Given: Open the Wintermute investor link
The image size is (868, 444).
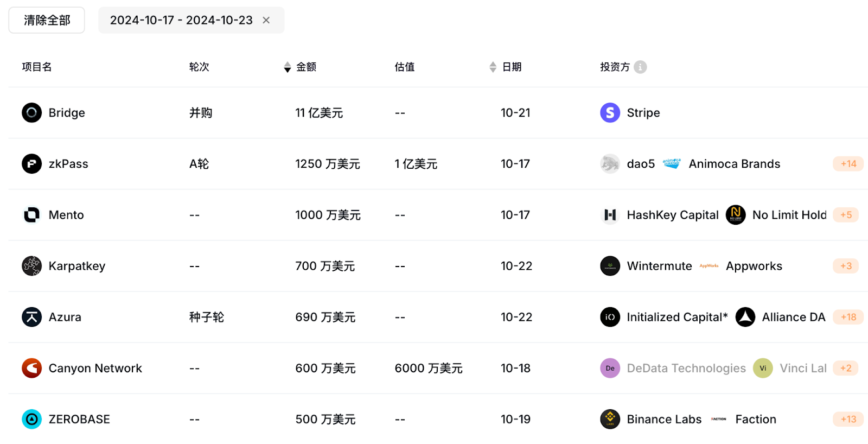Looking at the screenshot, I should coord(660,266).
